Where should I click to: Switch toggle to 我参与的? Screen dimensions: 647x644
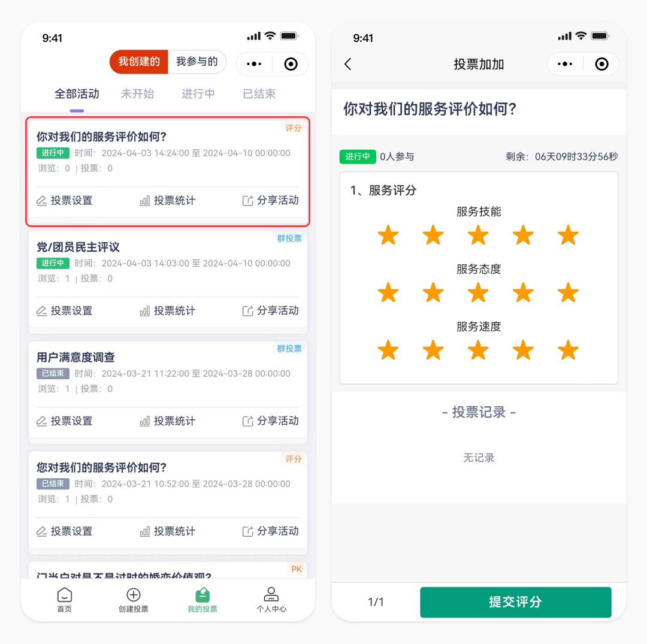(197, 62)
